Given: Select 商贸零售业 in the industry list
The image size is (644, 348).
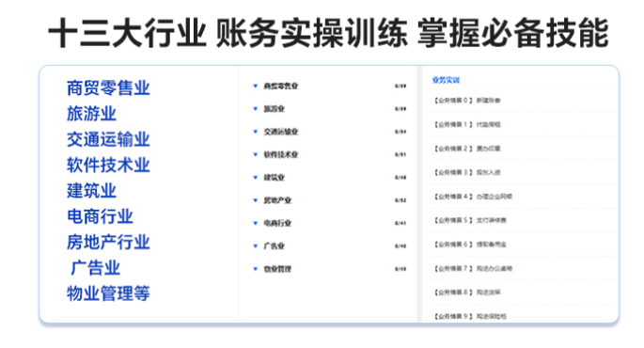Looking at the screenshot, I should coord(281,86).
